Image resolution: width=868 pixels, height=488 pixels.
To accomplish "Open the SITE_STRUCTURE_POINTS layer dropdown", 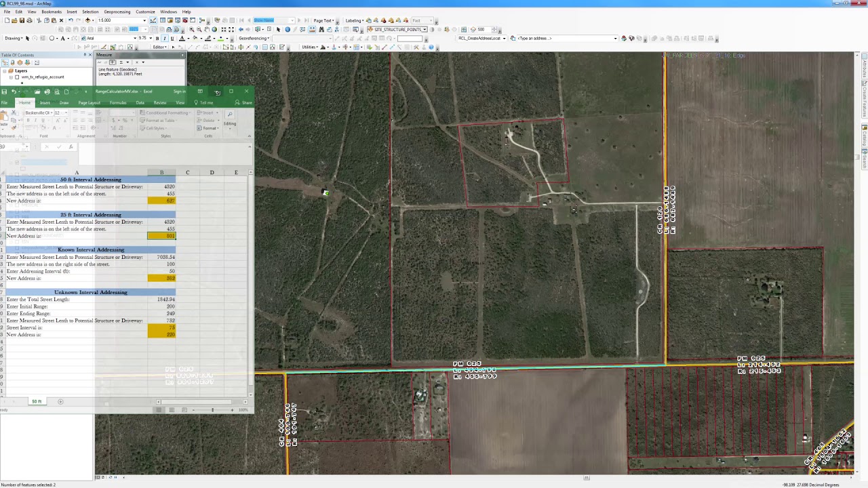I will [425, 29].
